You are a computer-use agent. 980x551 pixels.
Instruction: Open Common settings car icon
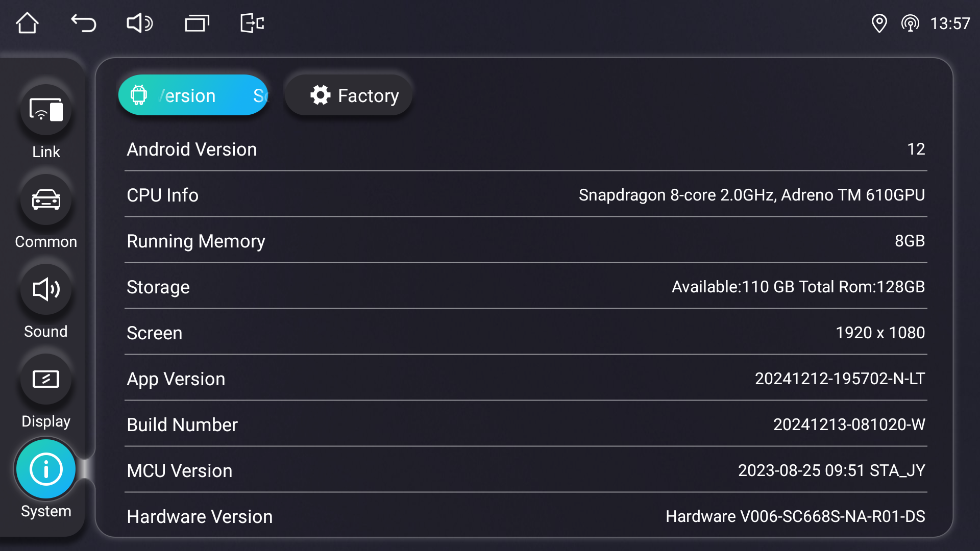coord(46,200)
